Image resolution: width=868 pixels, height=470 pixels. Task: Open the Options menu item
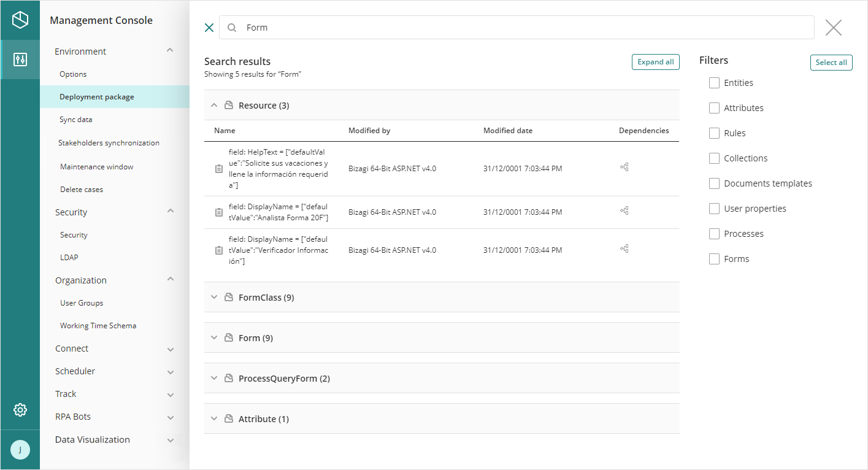pos(73,74)
